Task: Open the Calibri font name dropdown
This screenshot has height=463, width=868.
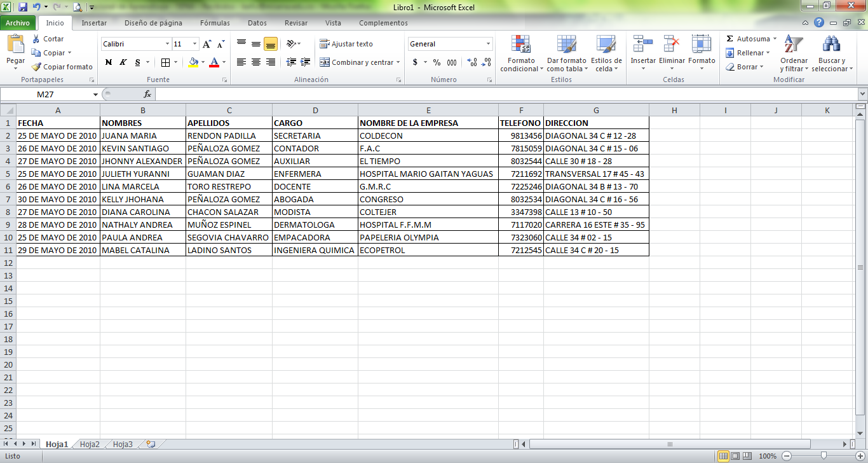Action: click(168, 44)
